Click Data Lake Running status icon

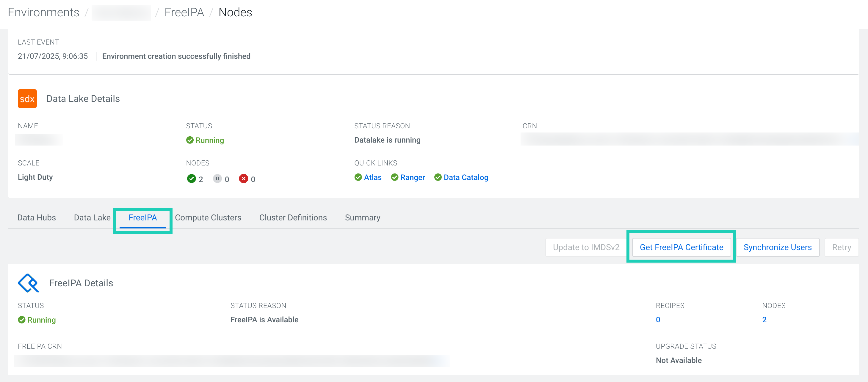tap(190, 140)
